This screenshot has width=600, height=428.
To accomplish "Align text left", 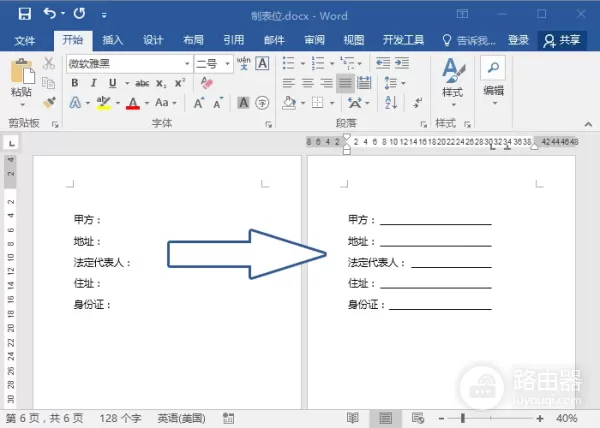I will [x=289, y=83].
